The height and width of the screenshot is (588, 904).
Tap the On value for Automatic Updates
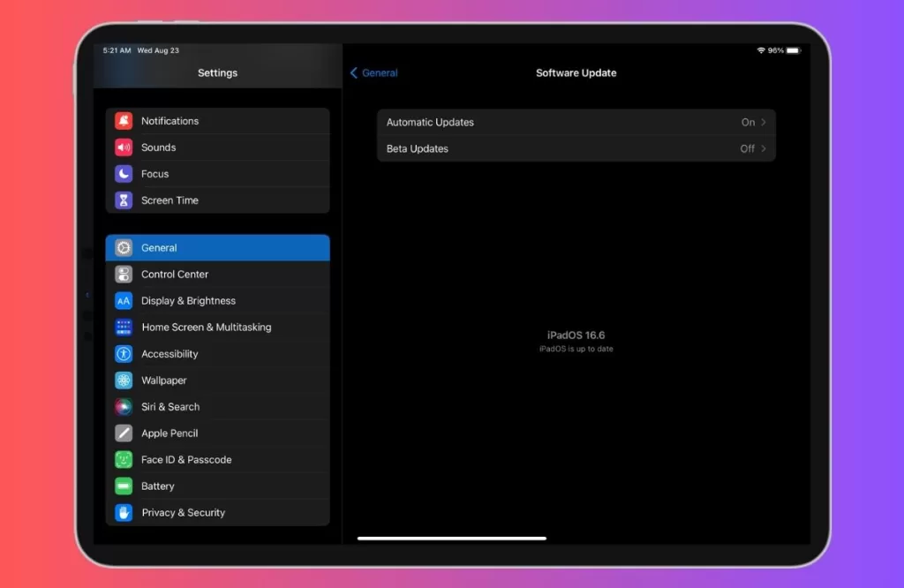[x=748, y=122]
